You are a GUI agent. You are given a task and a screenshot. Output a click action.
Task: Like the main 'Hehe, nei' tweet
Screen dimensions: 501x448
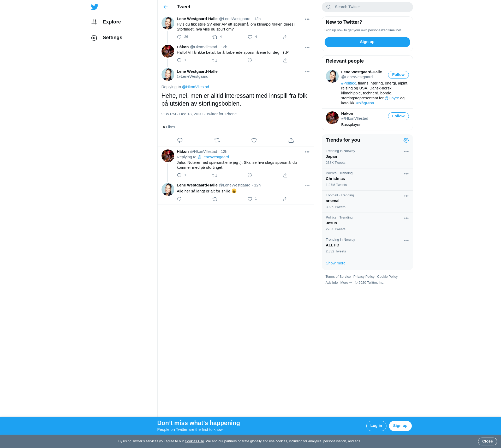pyautogui.click(x=254, y=140)
